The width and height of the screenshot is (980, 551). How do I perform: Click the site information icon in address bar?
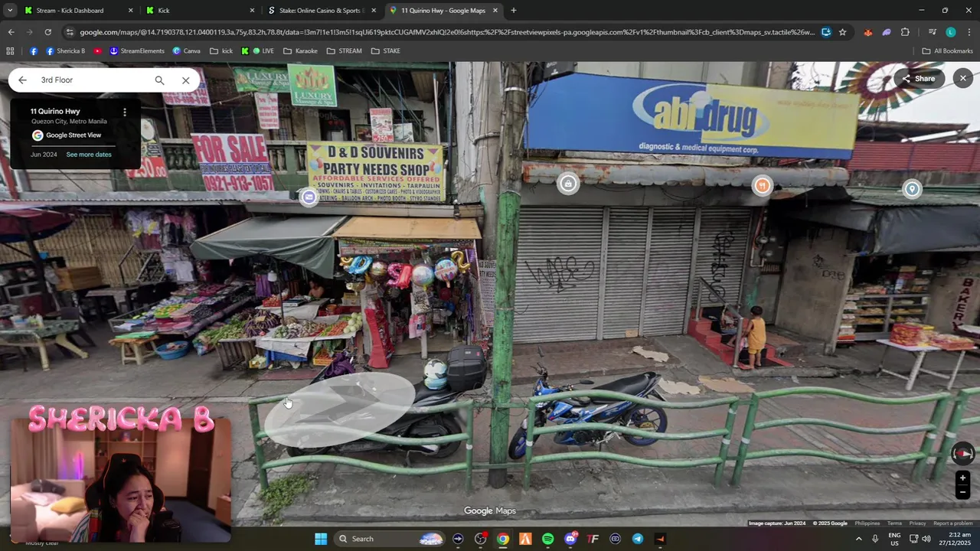point(70,32)
